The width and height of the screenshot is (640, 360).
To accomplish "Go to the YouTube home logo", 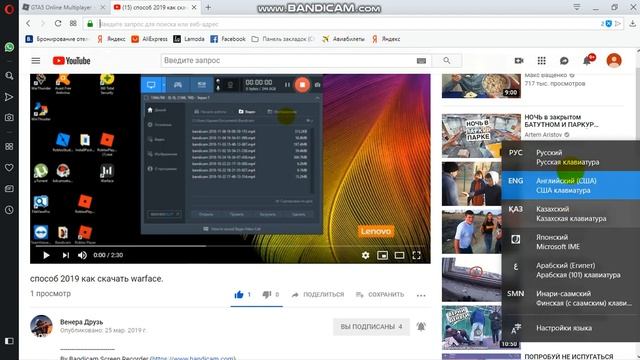I will tap(71, 61).
